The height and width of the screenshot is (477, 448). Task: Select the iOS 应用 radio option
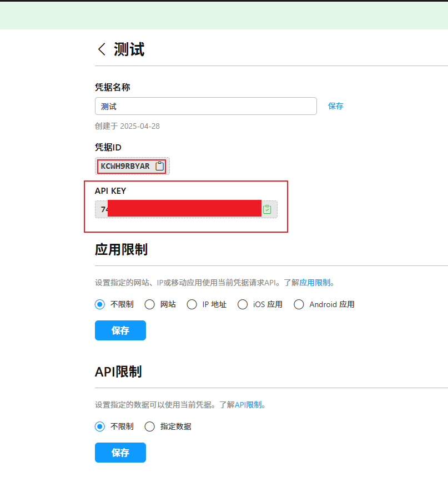pyautogui.click(x=243, y=304)
